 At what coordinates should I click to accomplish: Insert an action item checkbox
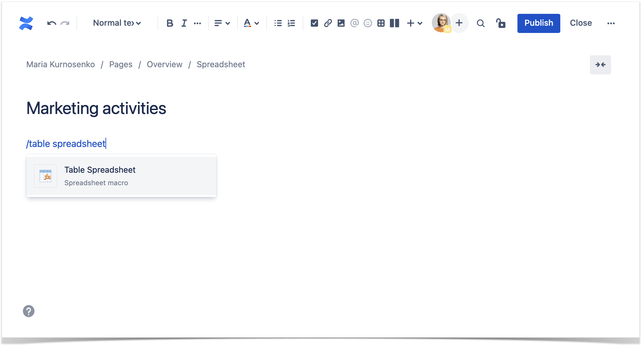click(314, 23)
